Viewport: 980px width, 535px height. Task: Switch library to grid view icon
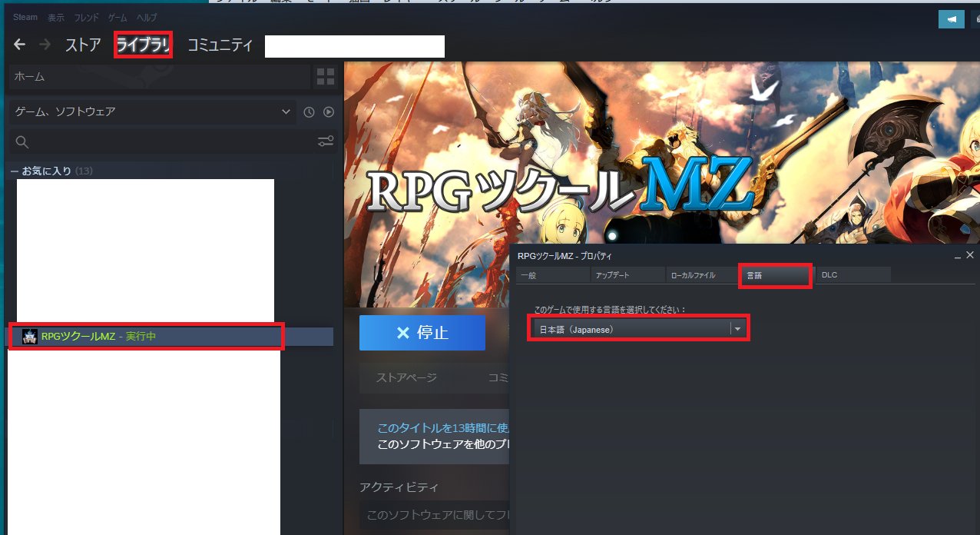click(326, 76)
